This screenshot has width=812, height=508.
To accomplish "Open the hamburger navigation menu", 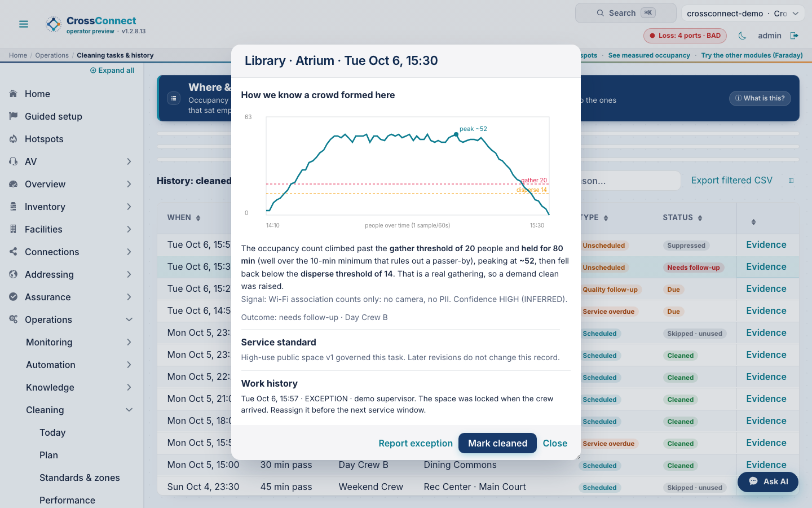I will 24,24.
